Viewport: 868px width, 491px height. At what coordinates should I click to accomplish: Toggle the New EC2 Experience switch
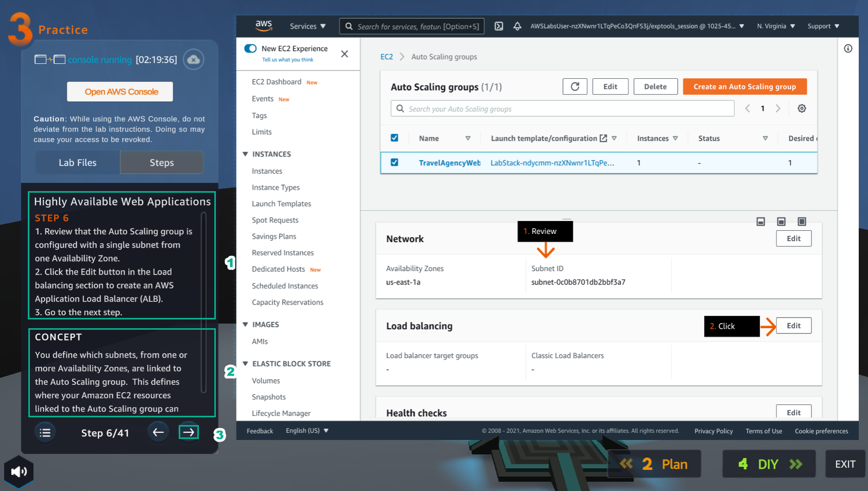(x=250, y=48)
